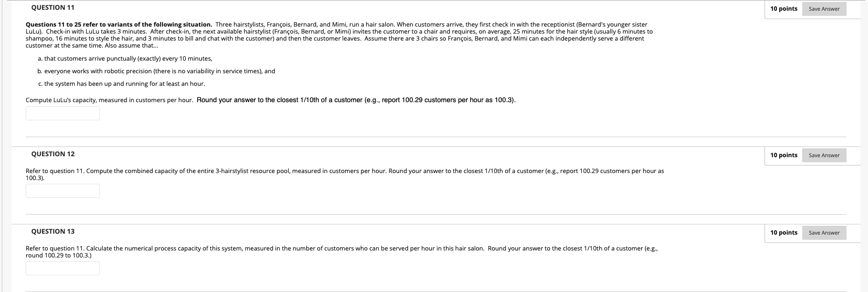Click the 10 points label beside Question 11

click(783, 8)
